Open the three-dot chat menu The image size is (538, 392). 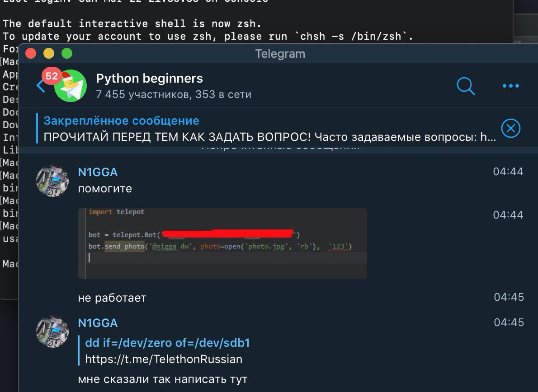click(510, 86)
